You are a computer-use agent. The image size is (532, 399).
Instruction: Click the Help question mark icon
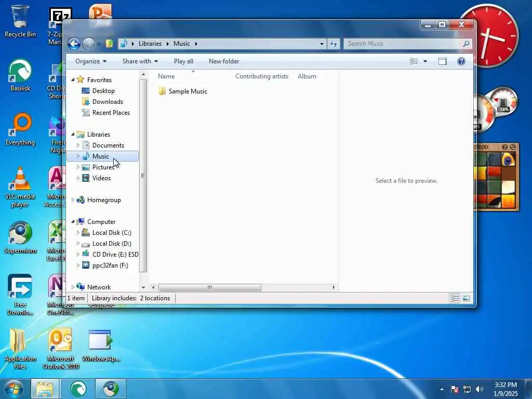click(461, 61)
